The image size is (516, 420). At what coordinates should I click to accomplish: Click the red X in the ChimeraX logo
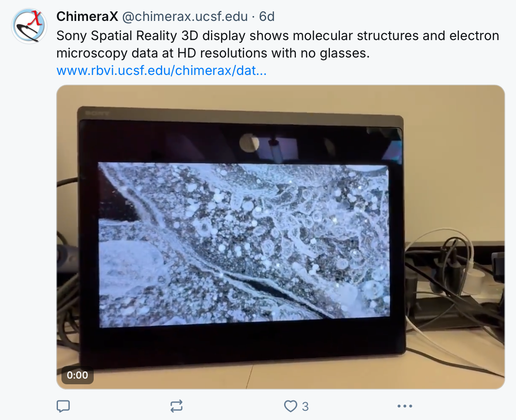tap(35, 18)
